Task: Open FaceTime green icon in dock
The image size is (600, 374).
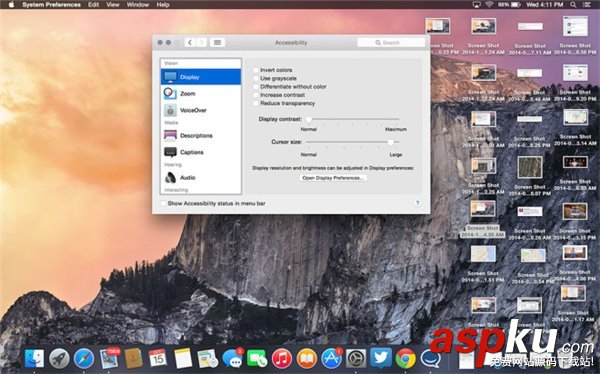Action: (257, 359)
